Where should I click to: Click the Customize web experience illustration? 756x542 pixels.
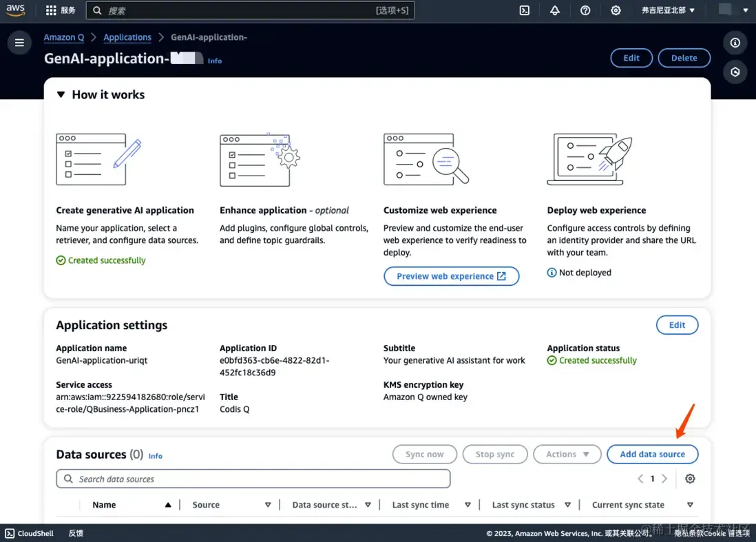[426, 159]
